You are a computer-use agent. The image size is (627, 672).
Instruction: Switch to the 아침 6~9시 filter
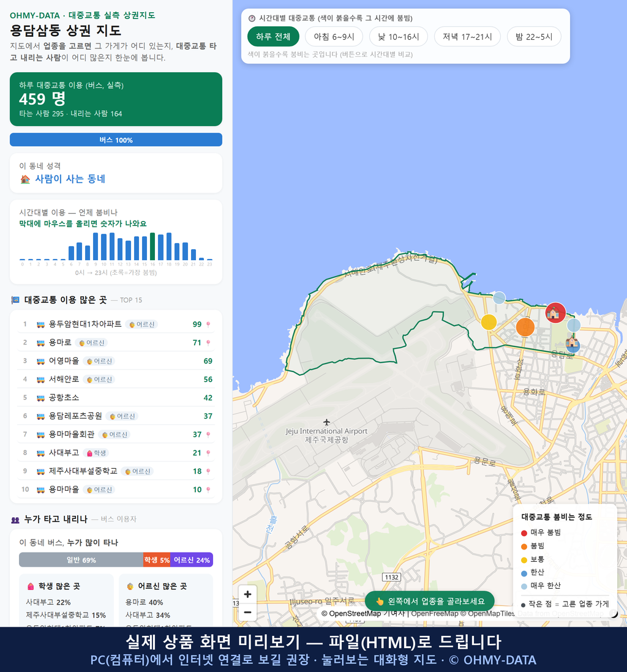pyautogui.click(x=334, y=37)
